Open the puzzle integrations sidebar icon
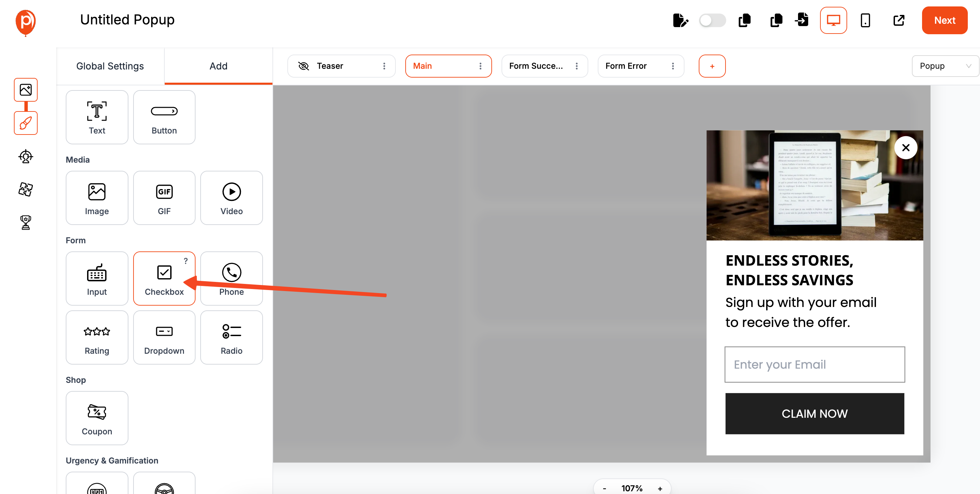Image resolution: width=980 pixels, height=494 pixels. pyautogui.click(x=25, y=189)
